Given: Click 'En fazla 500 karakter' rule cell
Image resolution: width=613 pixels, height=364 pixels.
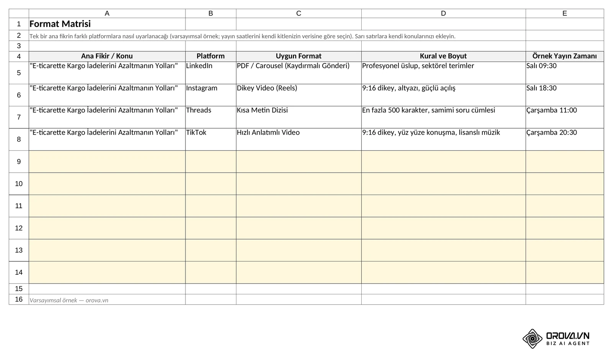Looking at the screenshot, I should coord(443,117).
